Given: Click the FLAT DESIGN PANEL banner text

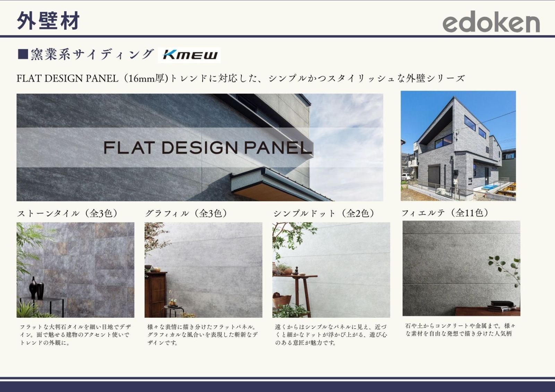Looking at the screenshot, I should coord(207,147).
